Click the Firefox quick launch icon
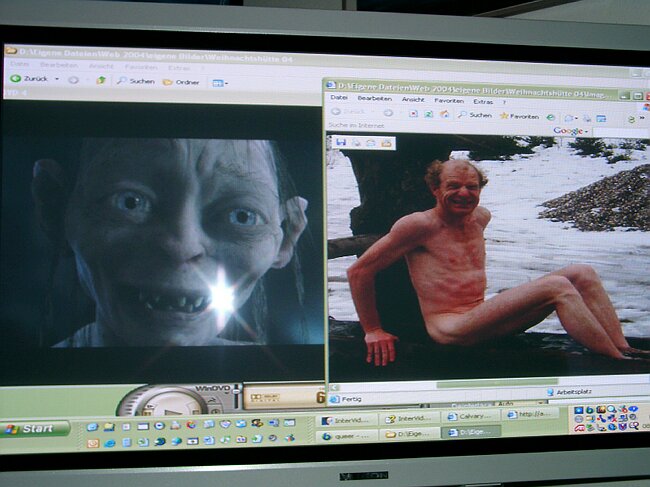 [191, 425]
